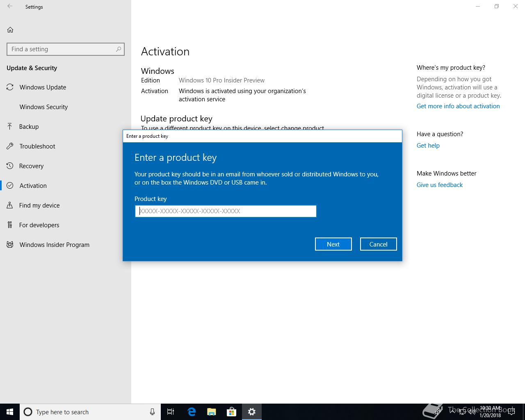Select Troubleshoot in the sidebar

[66, 146]
